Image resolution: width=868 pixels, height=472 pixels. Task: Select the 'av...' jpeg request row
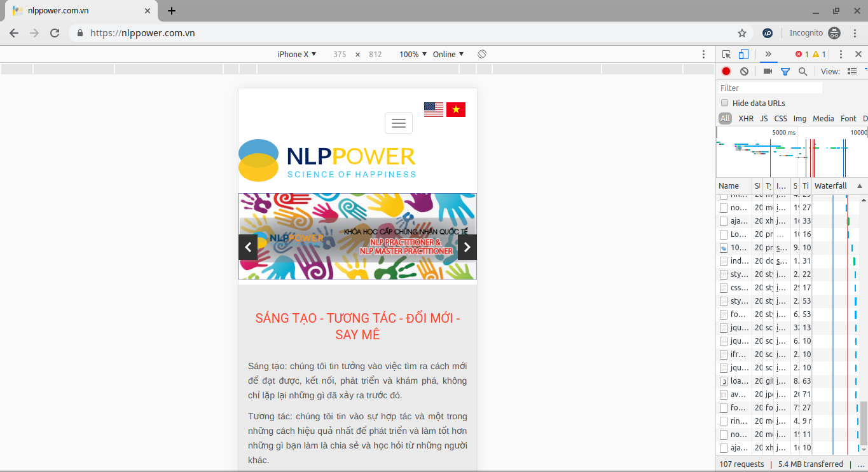[788, 394]
